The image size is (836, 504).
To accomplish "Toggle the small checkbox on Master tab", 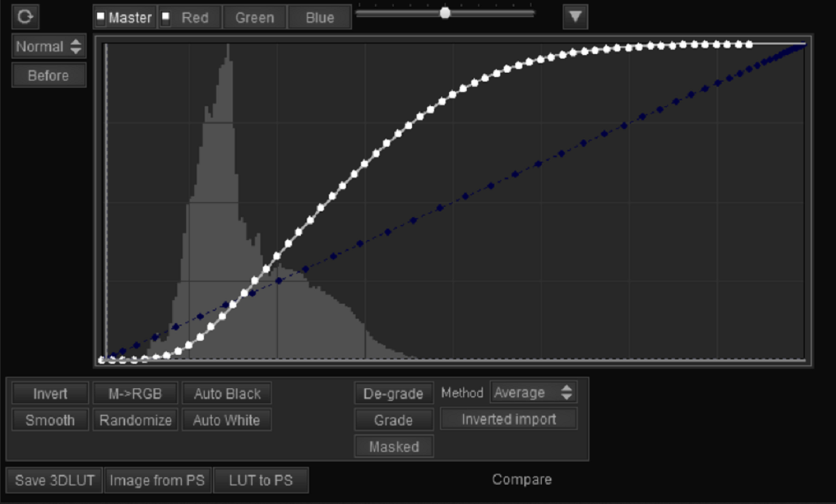I will [101, 16].
